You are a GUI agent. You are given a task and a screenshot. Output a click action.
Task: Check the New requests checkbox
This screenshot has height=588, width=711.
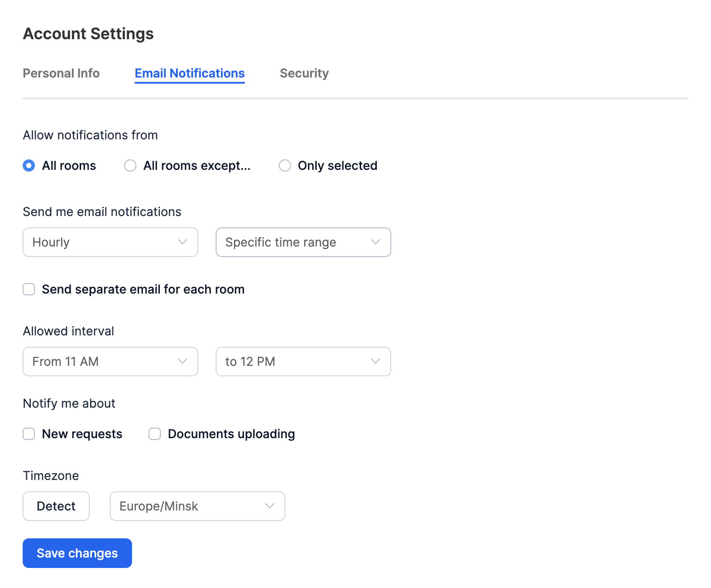[x=29, y=434]
